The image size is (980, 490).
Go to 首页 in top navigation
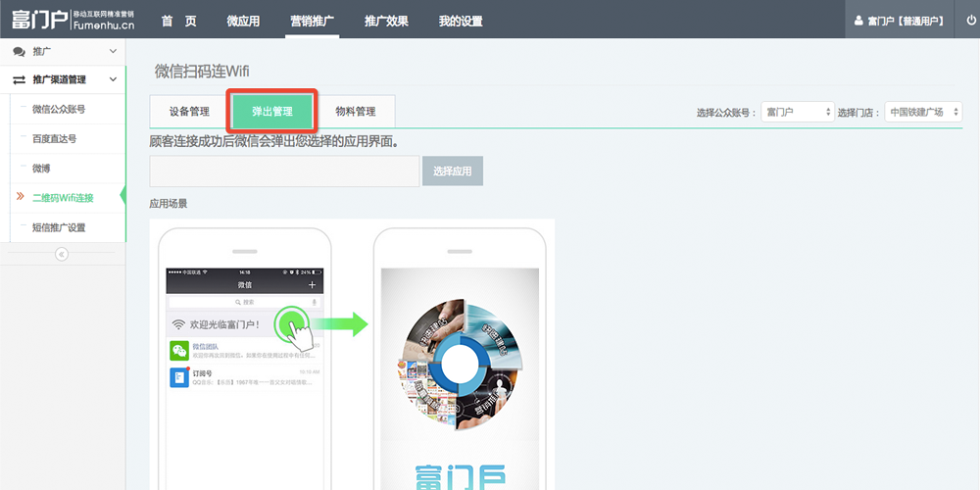click(178, 21)
